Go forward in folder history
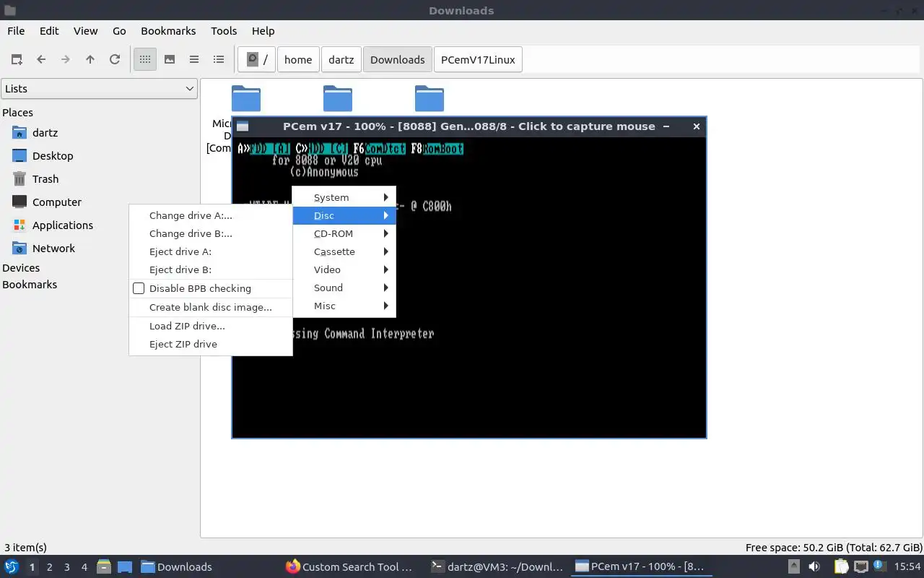The width and height of the screenshot is (924, 578). (x=66, y=59)
